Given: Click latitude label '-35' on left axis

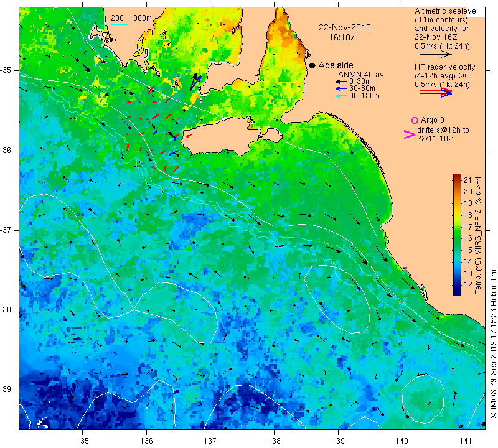Looking at the screenshot, I should pos(6,70).
